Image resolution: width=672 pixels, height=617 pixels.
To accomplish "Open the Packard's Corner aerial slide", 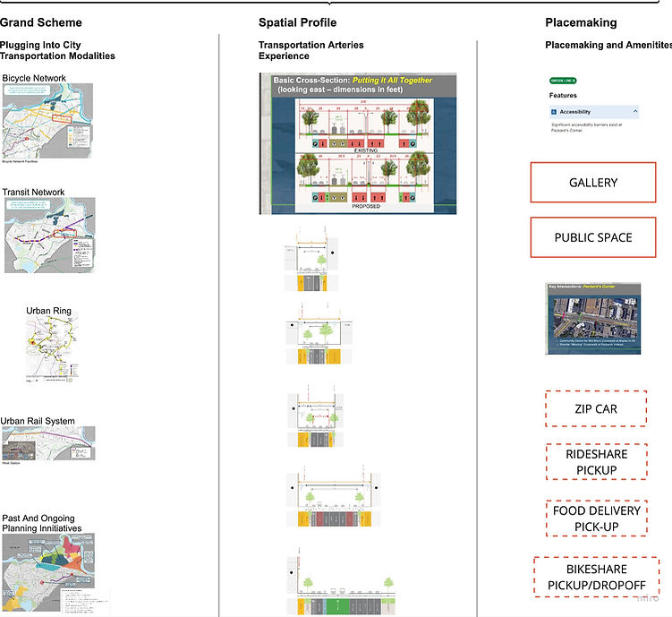I will (x=593, y=319).
